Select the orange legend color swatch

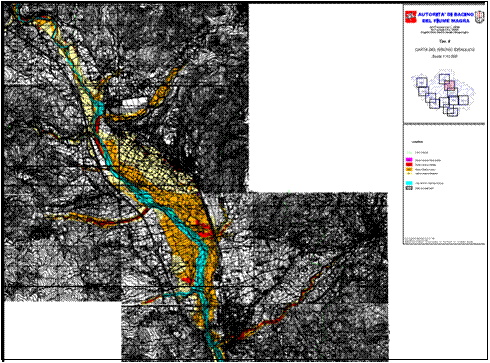point(409,169)
